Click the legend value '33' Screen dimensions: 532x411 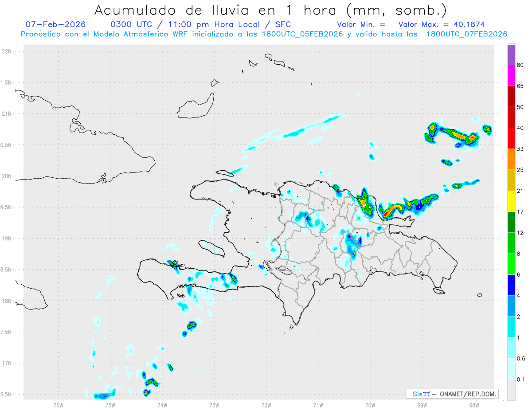click(520, 149)
